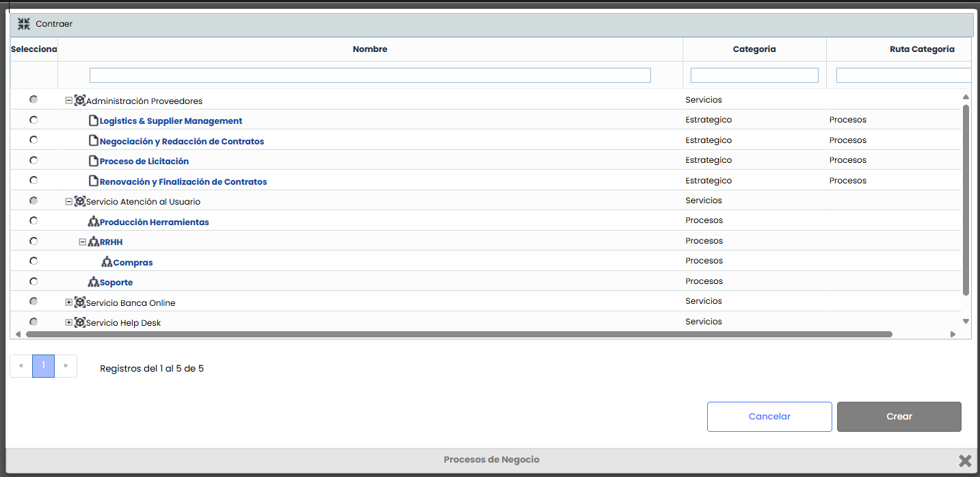Click the Categoría column header

point(754,49)
